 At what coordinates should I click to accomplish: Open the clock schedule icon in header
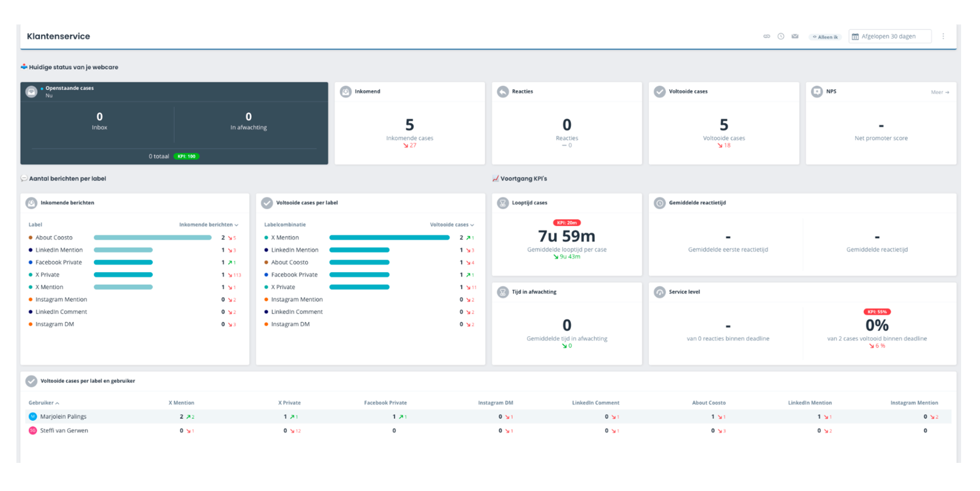click(780, 37)
